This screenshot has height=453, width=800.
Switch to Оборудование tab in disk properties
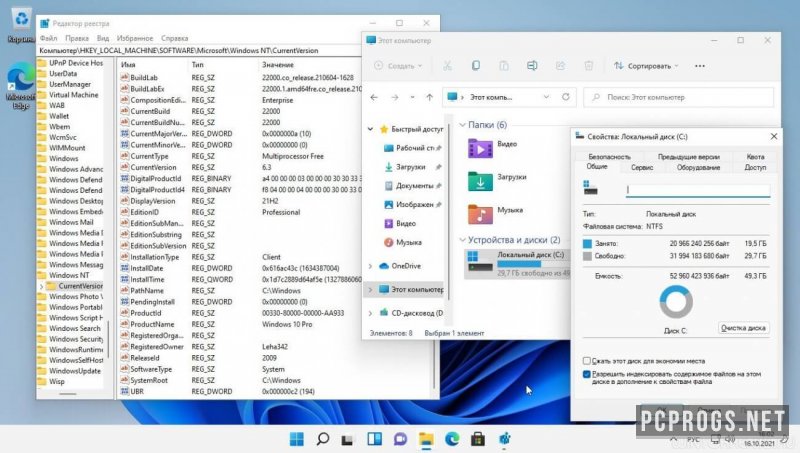698,167
